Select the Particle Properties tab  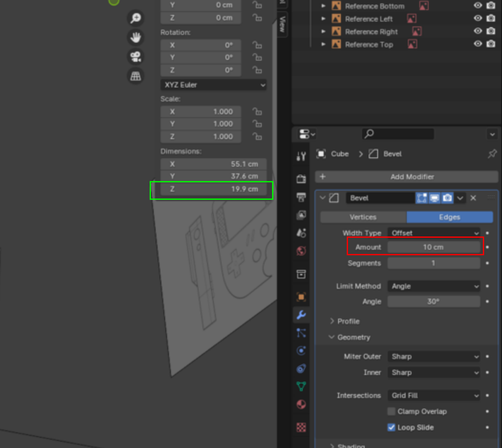301,333
